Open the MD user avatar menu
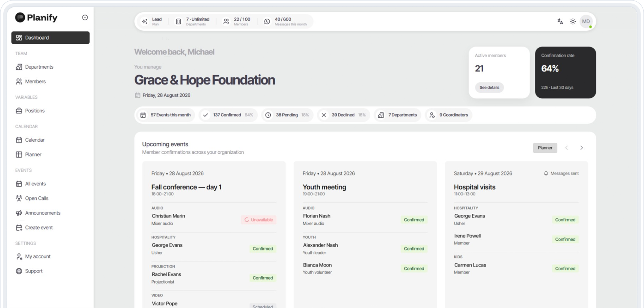This screenshot has height=308, width=644. pyautogui.click(x=586, y=21)
